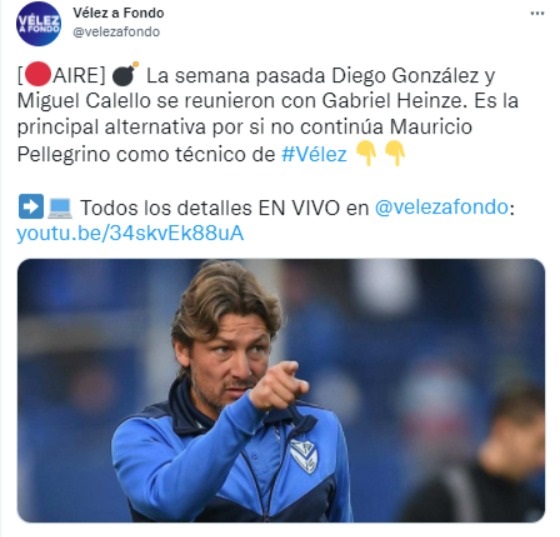Click the first pointing-down hand emoji
The height and width of the screenshot is (537, 560).
(x=367, y=153)
